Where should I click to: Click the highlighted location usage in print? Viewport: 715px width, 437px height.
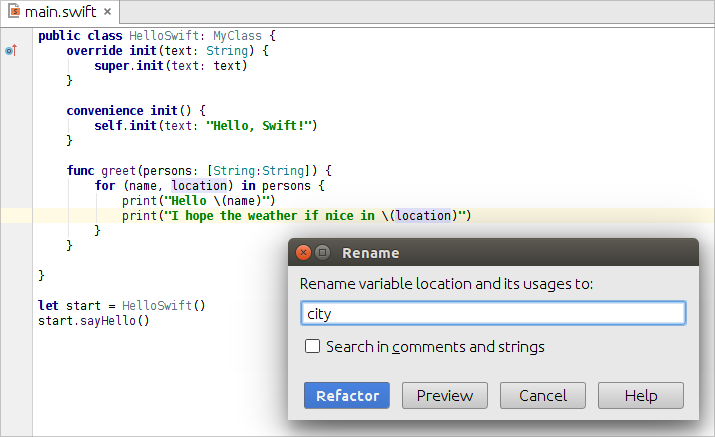coord(424,215)
